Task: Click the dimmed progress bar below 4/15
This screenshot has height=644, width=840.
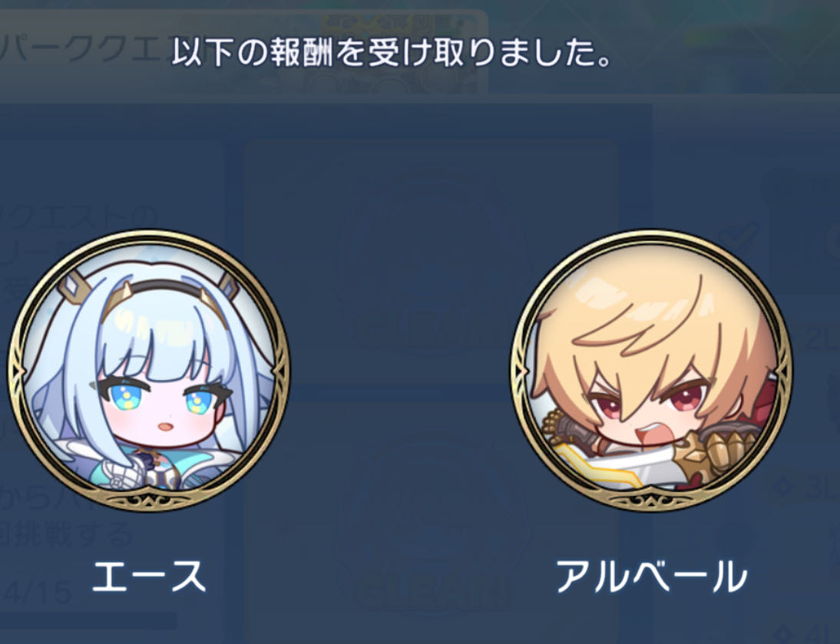Action: click(88, 621)
